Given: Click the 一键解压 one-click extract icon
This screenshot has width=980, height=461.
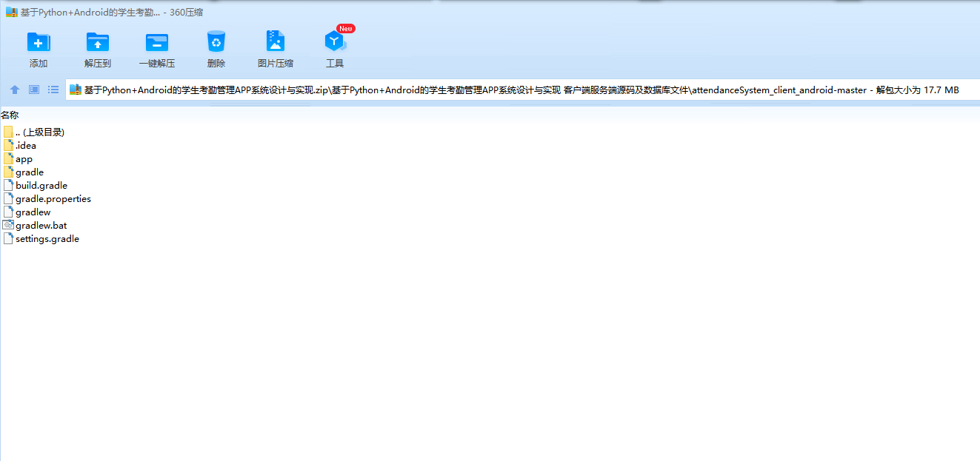Looking at the screenshot, I should [157, 42].
